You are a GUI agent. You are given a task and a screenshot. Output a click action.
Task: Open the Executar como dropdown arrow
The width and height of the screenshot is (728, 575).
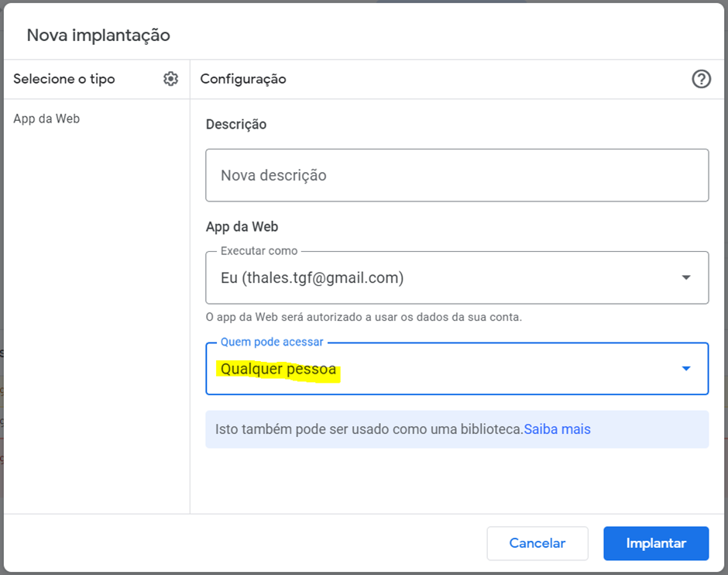[x=685, y=277]
